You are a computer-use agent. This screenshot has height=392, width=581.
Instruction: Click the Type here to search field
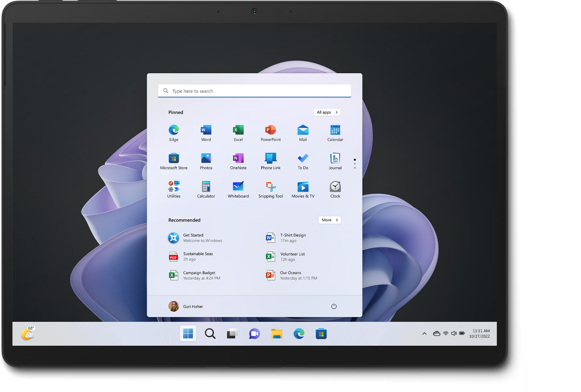pos(254,91)
